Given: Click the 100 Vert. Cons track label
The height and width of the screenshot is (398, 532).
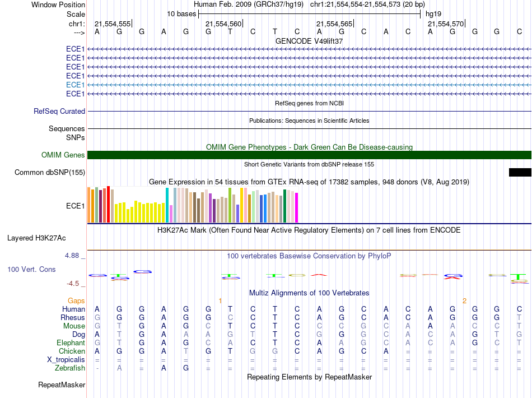Looking at the screenshot, I should (31, 270).
